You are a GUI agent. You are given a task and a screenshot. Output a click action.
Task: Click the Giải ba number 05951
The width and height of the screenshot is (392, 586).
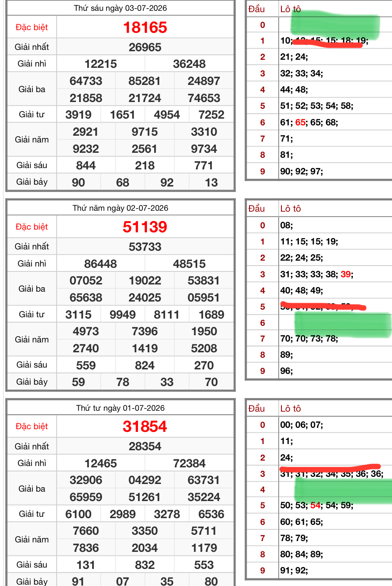coord(204,297)
